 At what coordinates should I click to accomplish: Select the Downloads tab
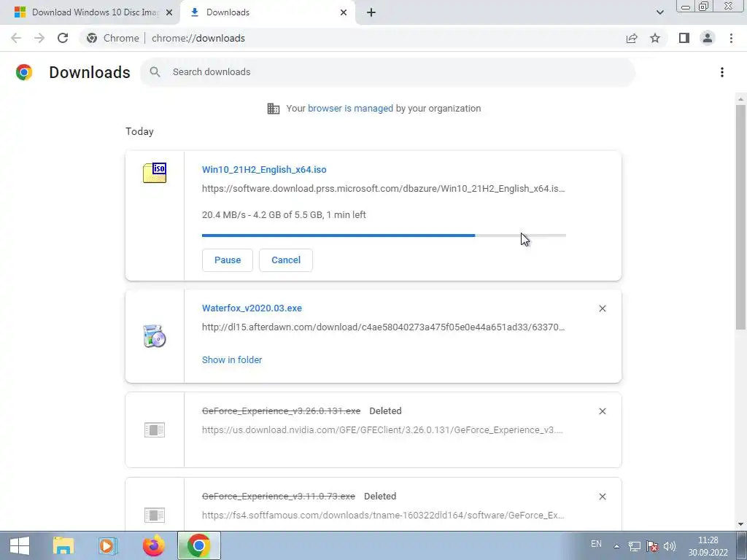(x=268, y=12)
